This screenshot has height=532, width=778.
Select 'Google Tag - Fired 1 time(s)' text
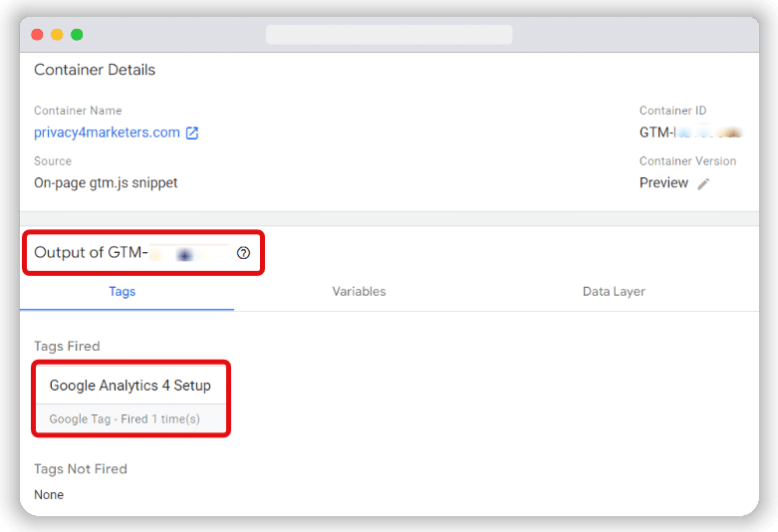pos(125,419)
